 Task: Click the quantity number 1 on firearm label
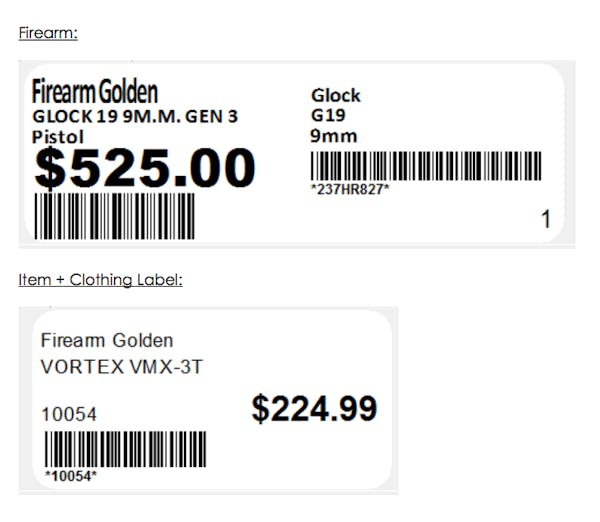tap(546, 219)
